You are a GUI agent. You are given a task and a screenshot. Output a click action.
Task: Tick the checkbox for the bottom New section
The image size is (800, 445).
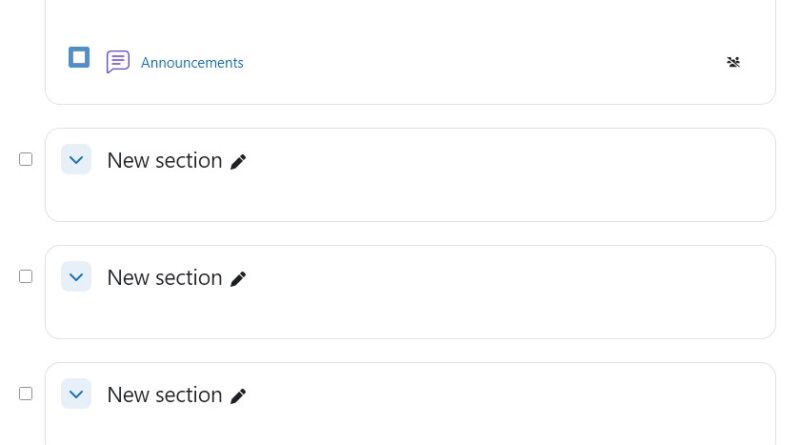pyautogui.click(x=26, y=393)
